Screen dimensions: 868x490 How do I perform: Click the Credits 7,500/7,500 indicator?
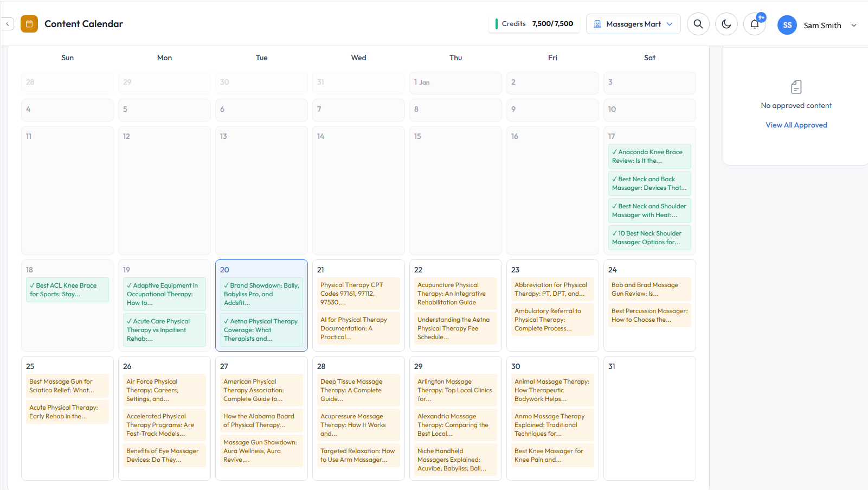click(x=534, y=24)
